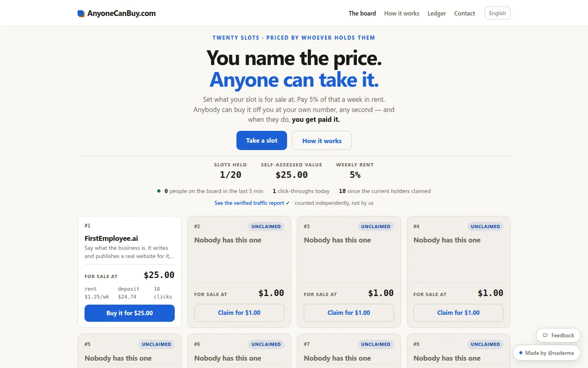The height and width of the screenshot is (368, 588).
Task: Open the English language selector
Action: click(x=497, y=13)
